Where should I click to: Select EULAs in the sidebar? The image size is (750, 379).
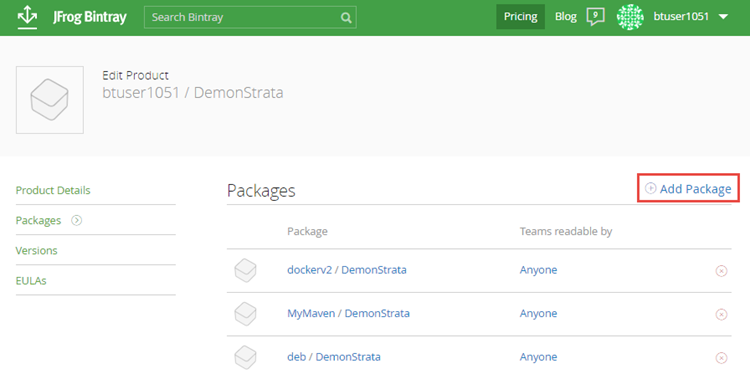(x=31, y=280)
